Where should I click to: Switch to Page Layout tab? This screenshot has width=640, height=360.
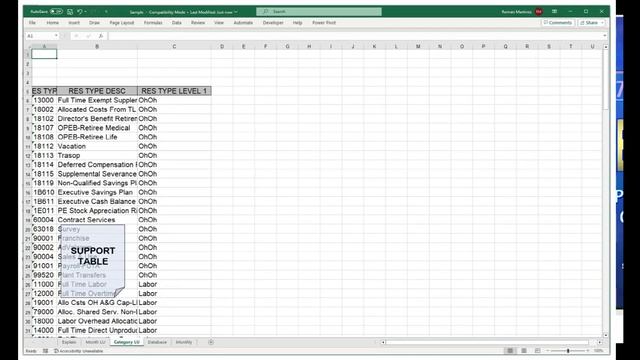(122, 23)
